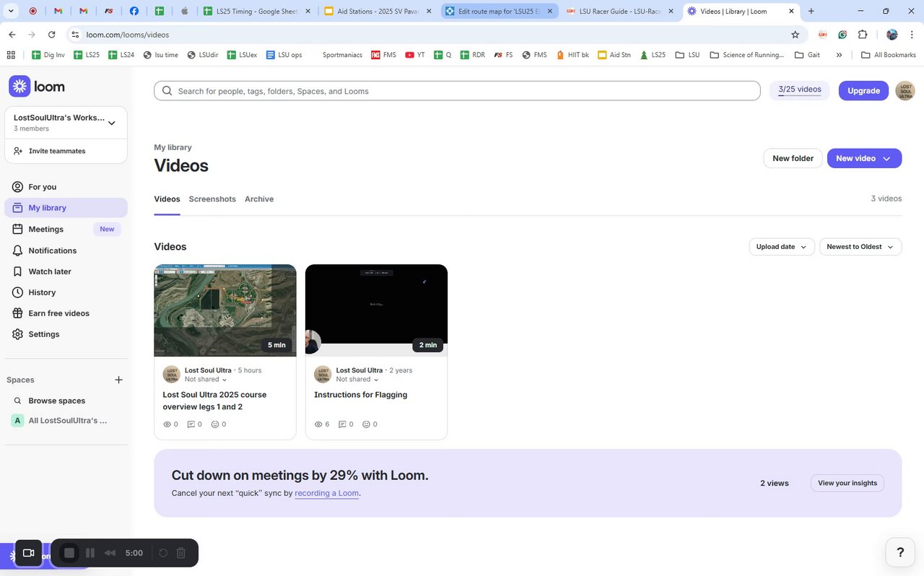The width and height of the screenshot is (924, 576).
Task: Open the Chrome tab search dropdown
Action: pos(11,12)
